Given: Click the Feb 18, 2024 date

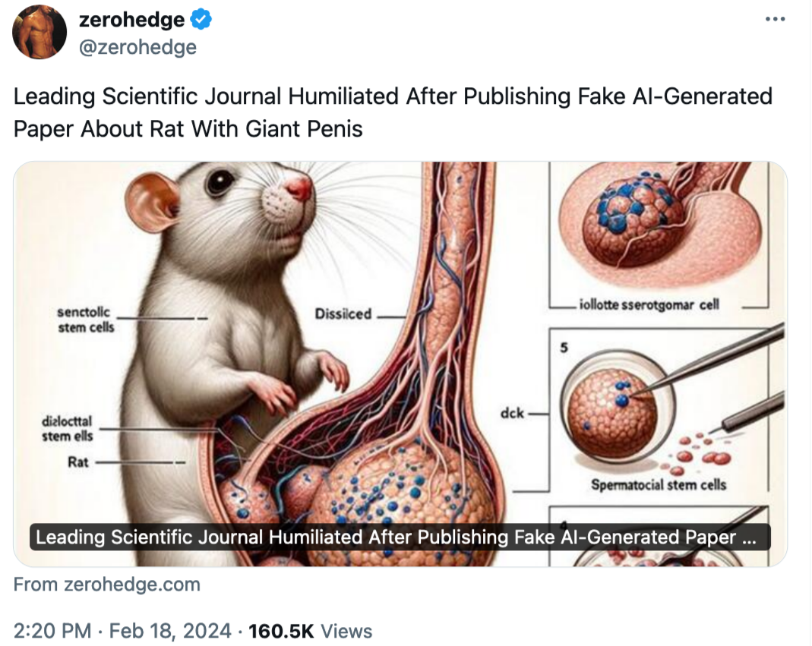Looking at the screenshot, I should click(170, 631).
